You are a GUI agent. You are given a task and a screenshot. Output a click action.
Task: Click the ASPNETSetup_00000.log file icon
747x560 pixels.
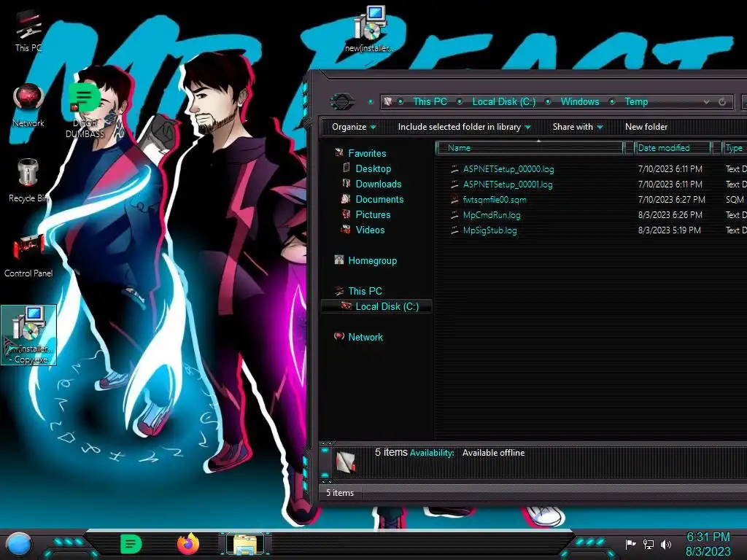(x=454, y=168)
